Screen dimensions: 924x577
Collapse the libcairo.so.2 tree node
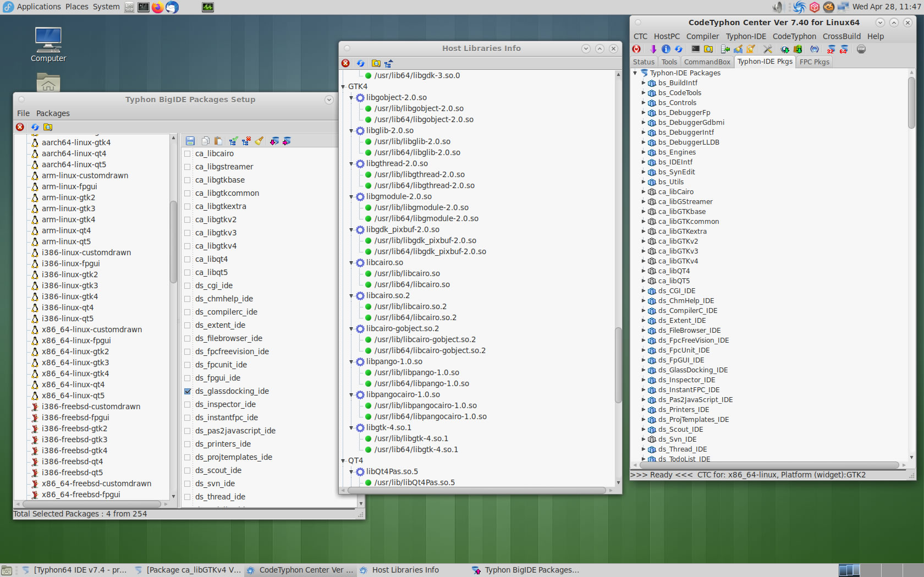[x=351, y=296]
